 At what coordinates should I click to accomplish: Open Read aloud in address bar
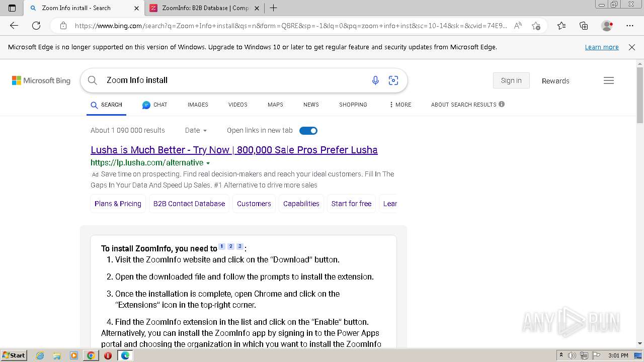click(x=518, y=26)
